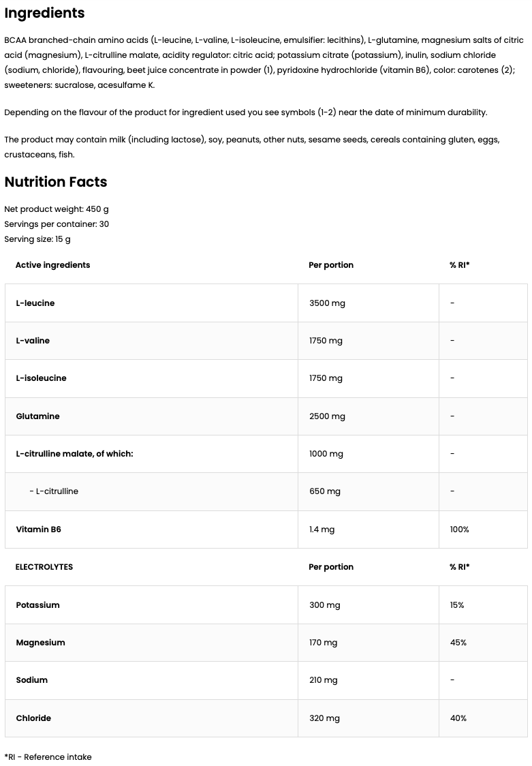Click the Nutrition Facts heading

56,182
